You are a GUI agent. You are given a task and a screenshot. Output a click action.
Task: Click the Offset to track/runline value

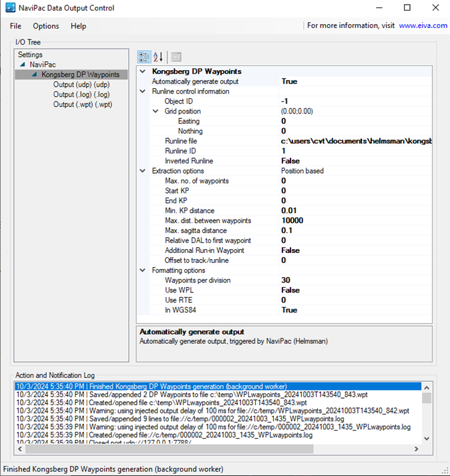point(355,260)
